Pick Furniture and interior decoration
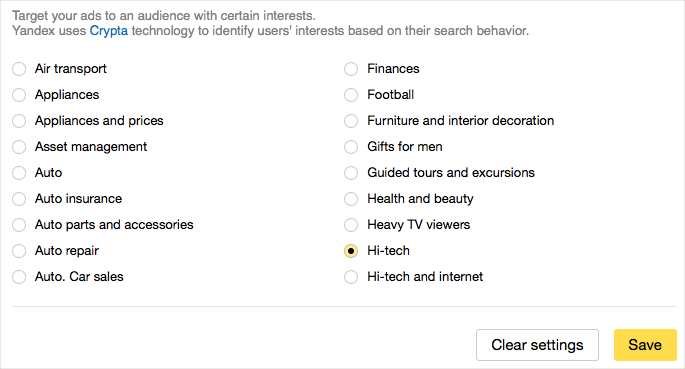This screenshot has width=685, height=369. (x=351, y=121)
